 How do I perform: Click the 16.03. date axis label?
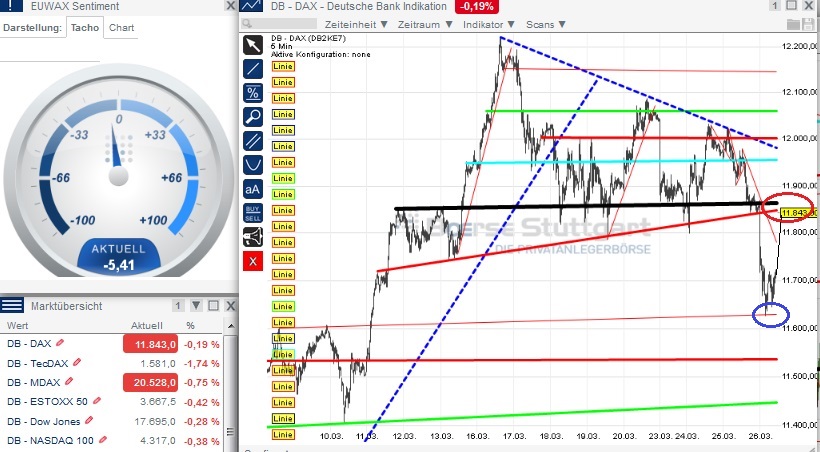[478, 436]
